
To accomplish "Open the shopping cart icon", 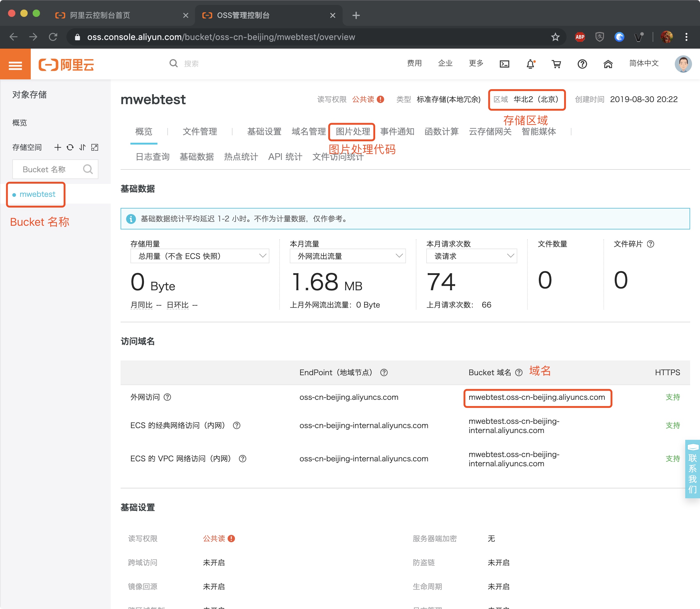I will click(556, 64).
